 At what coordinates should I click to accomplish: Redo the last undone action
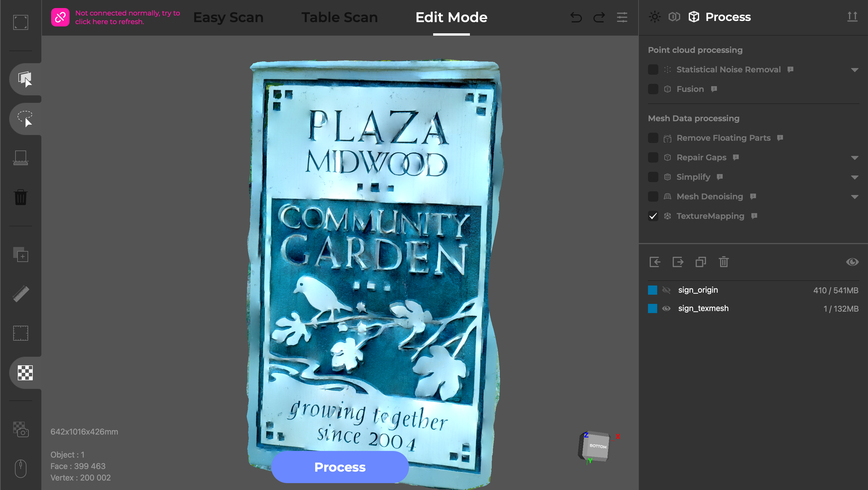point(599,17)
